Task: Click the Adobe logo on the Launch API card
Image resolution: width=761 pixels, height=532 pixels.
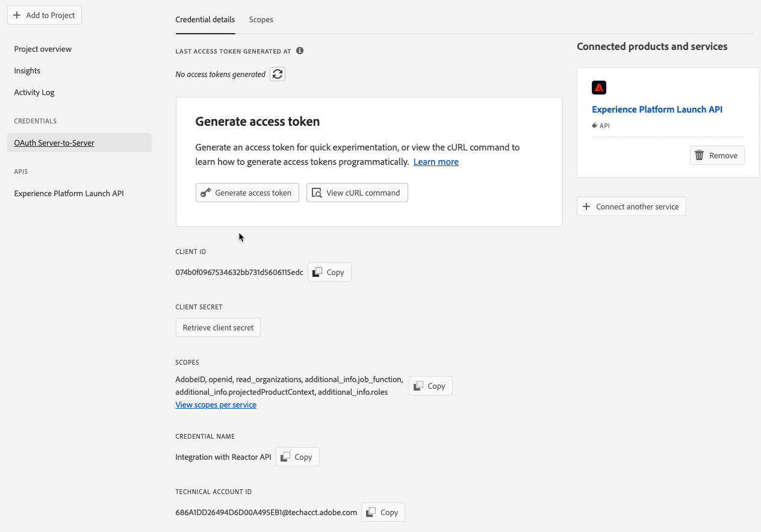Action: click(x=598, y=88)
